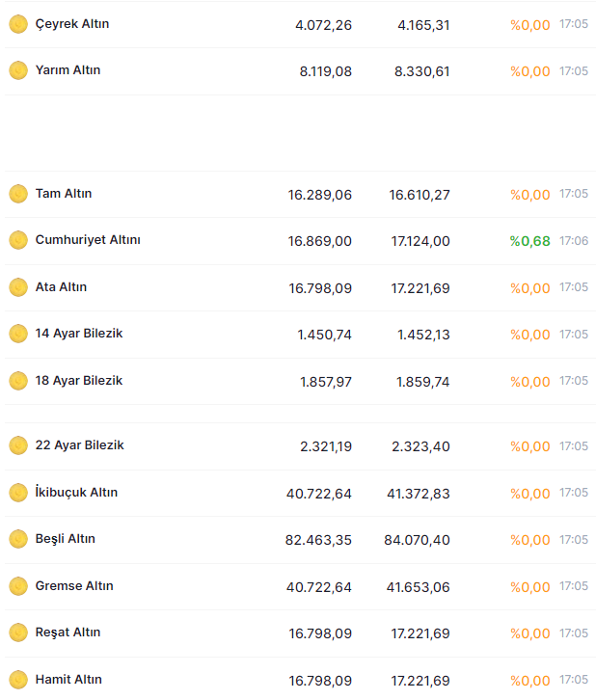
Task: Select the Tam Altın gold coin icon
Action: (x=18, y=194)
